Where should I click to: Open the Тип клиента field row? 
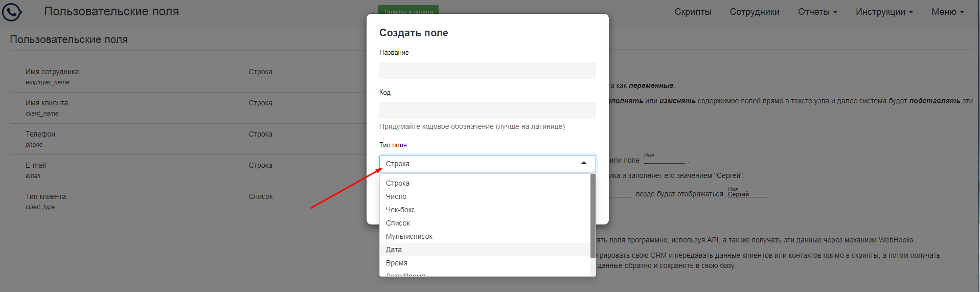click(x=188, y=201)
